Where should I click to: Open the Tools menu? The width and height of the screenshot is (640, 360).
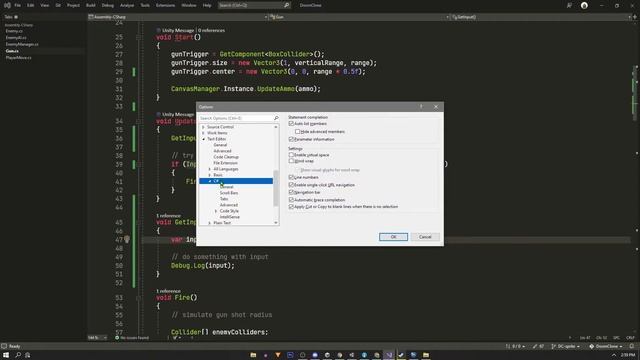point(145,5)
